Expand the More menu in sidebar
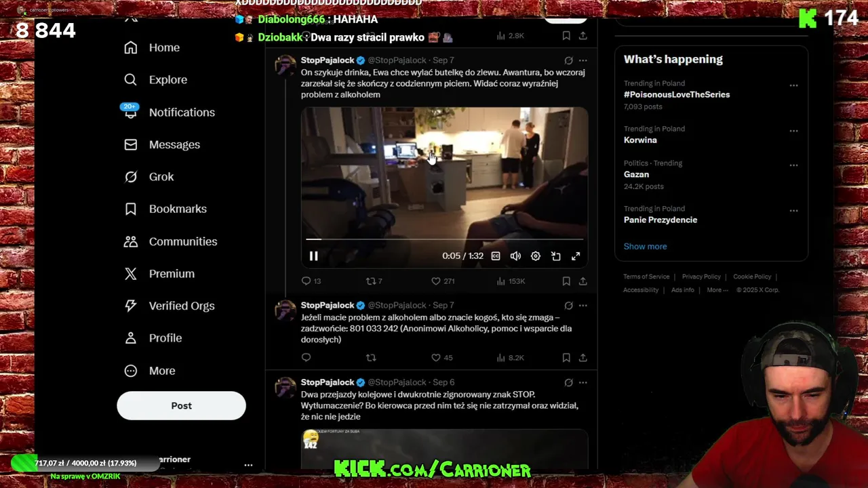Viewport: 868px width, 488px height. click(149, 371)
